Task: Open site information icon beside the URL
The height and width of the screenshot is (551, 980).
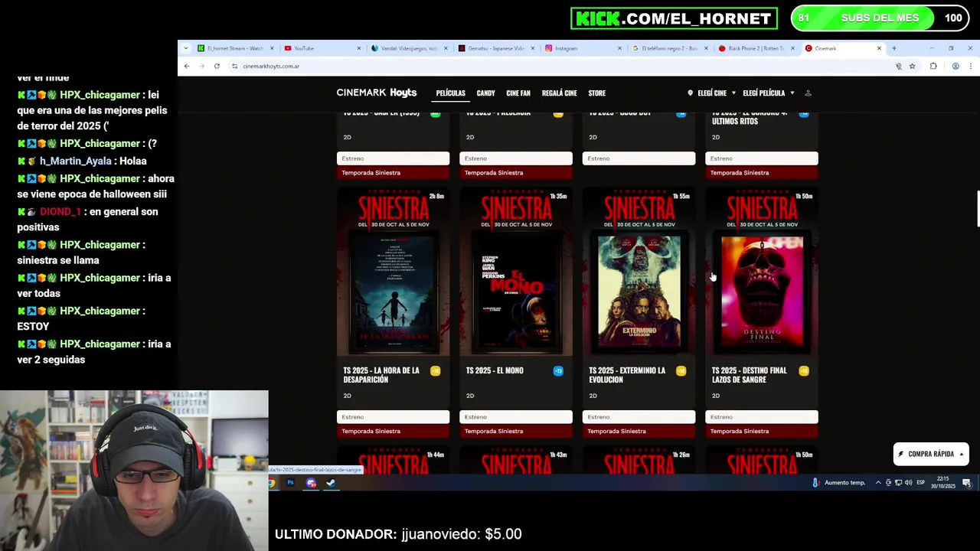Action: tap(234, 66)
